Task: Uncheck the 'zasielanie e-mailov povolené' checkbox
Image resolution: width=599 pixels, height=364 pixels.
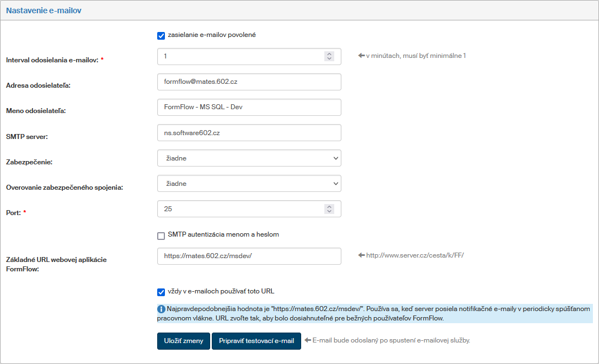Action: (x=161, y=36)
